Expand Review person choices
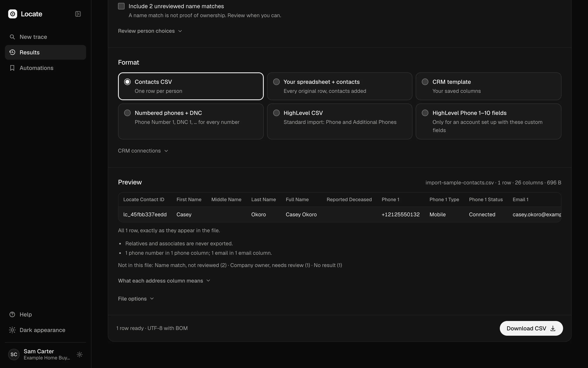This screenshot has height=368, width=588. tap(150, 31)
